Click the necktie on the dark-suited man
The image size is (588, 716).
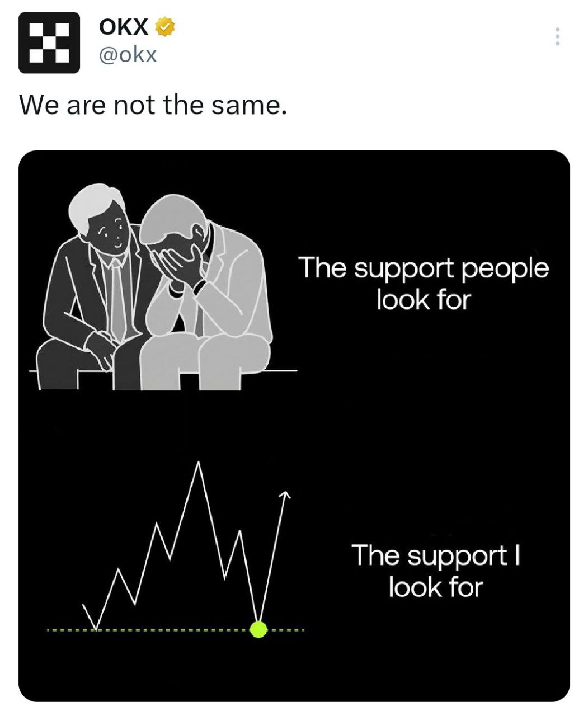pyautogui.click(x=117, y=299)
